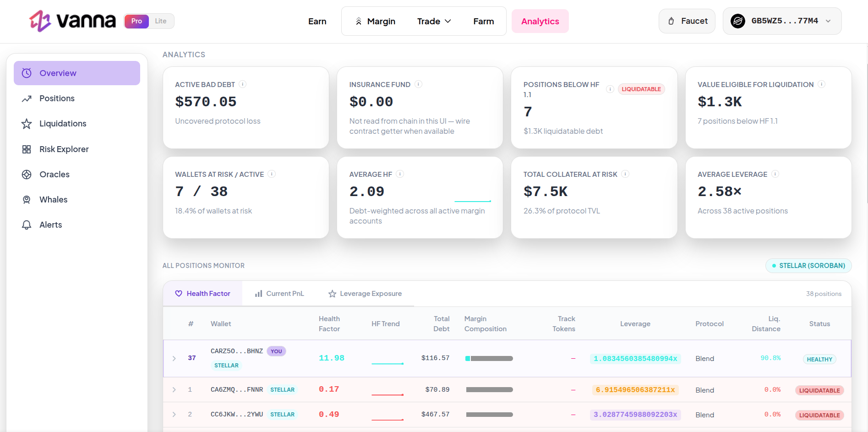Click info icon beside Total Collateral at Risk

click(x=625, y=174)
